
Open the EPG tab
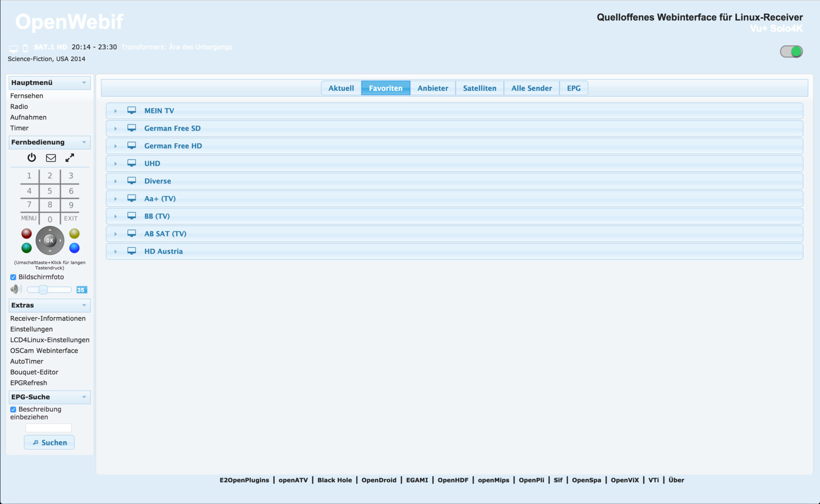click(x=573, y=88)
